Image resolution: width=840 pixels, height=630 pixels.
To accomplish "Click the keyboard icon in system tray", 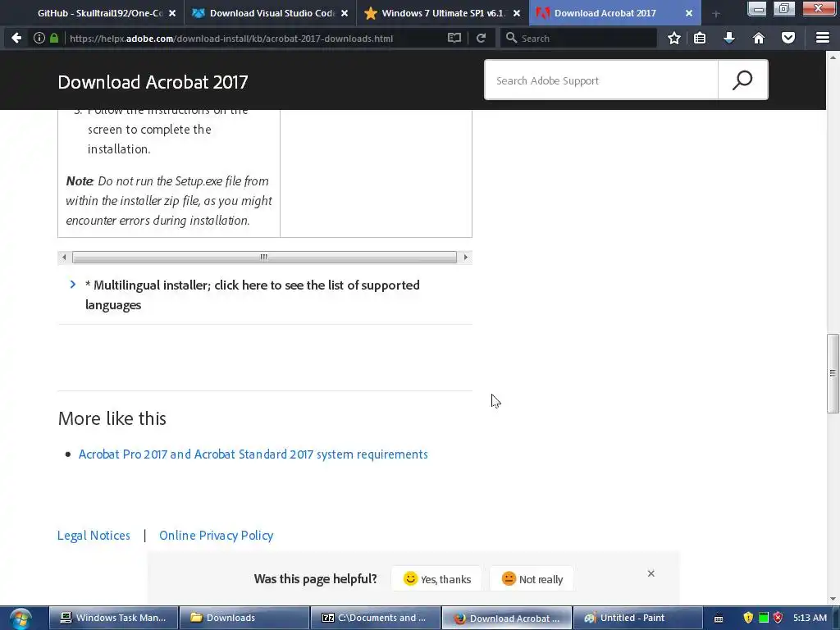I will (719, 619).
